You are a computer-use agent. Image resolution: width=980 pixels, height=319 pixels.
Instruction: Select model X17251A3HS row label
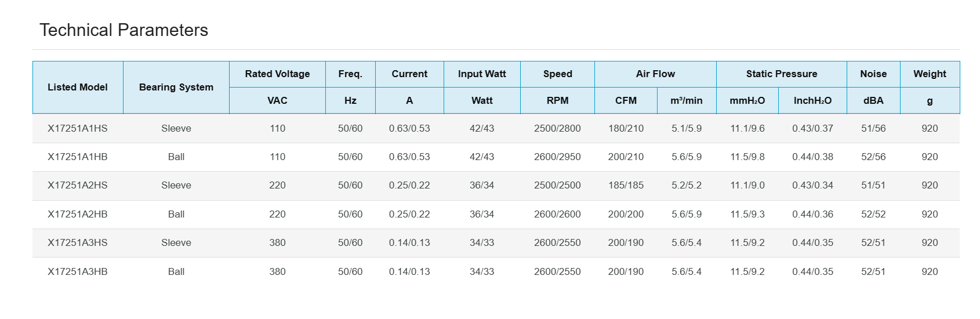click(78, 242)
